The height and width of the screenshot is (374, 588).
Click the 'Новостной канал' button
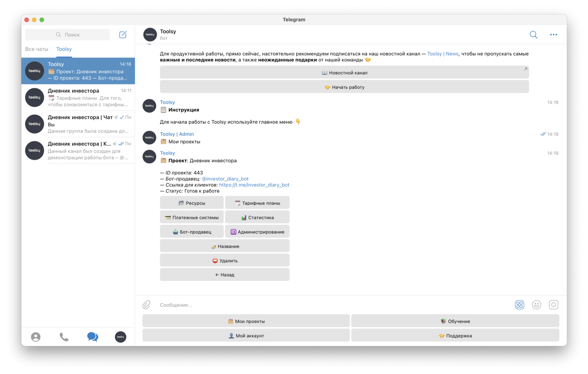[344, 72]
